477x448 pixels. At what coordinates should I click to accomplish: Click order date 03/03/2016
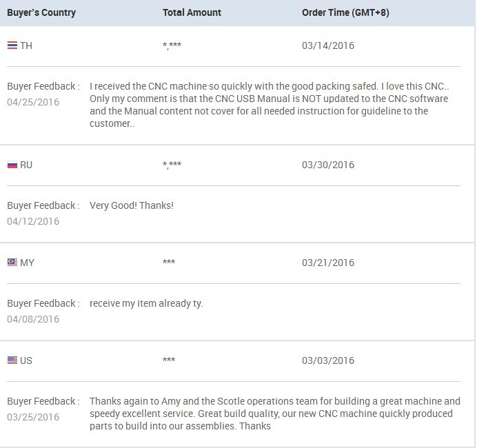pyautogui.click(x=328, y=360)
